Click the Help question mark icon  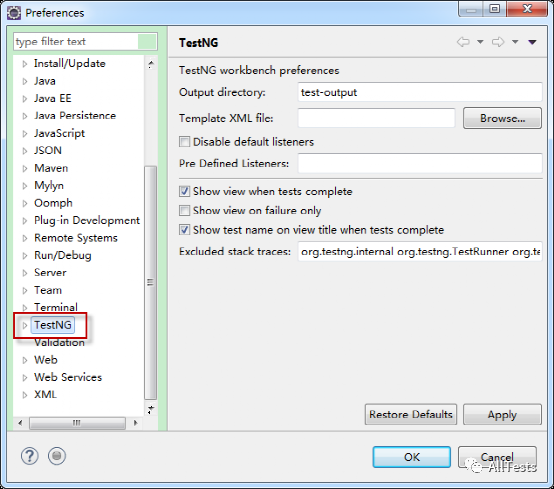(x=30, y=456)
